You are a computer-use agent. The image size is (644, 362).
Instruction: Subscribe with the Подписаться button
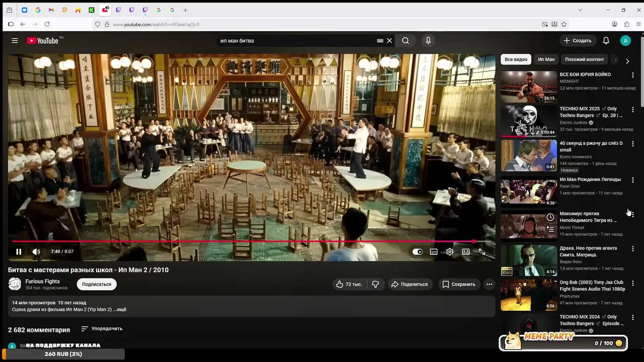(97, 284)
